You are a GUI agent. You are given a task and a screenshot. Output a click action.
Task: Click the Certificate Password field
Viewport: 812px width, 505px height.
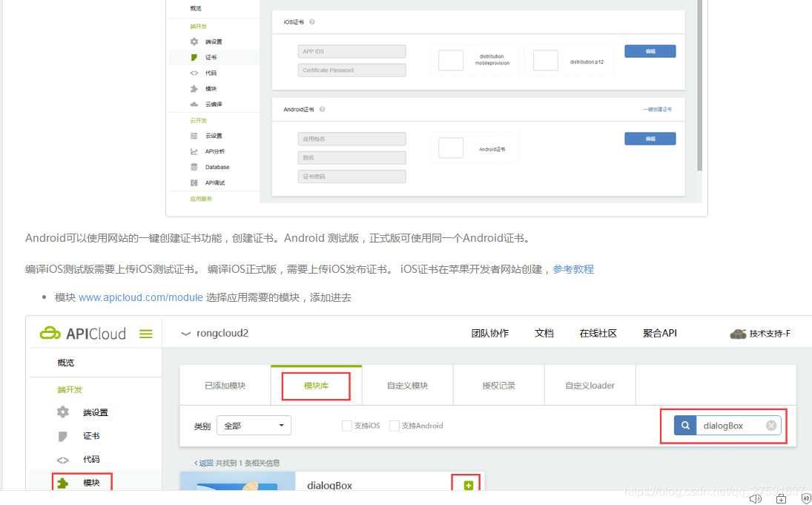point(351,70)
